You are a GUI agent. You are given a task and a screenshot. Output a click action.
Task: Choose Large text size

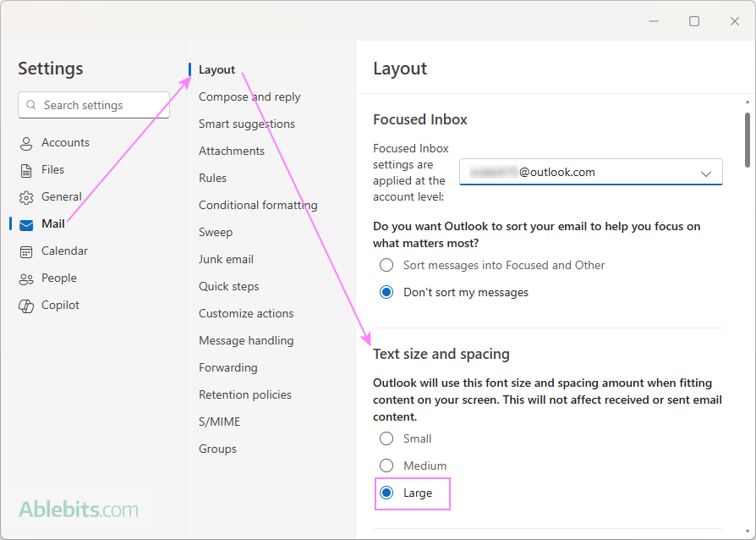[x=386, y=493]
